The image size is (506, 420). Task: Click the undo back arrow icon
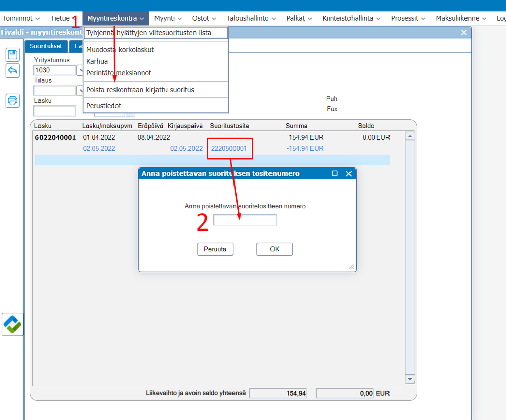(13, 70)
